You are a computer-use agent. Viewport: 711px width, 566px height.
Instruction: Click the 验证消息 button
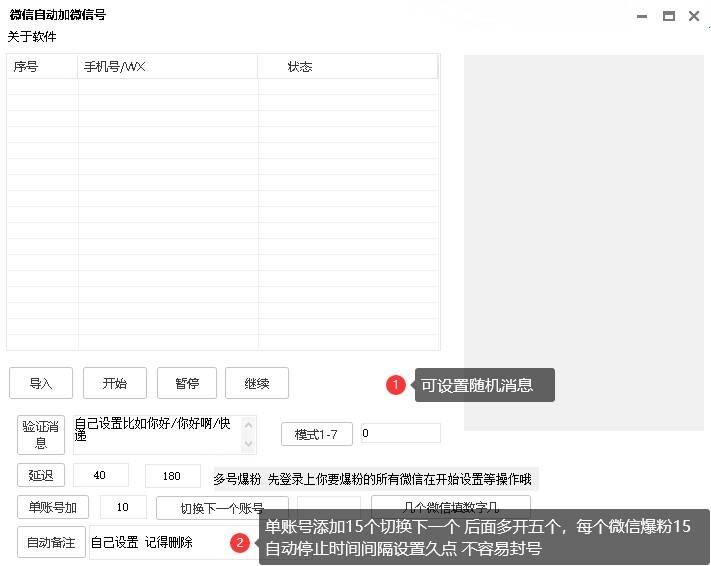coord(41,435)
